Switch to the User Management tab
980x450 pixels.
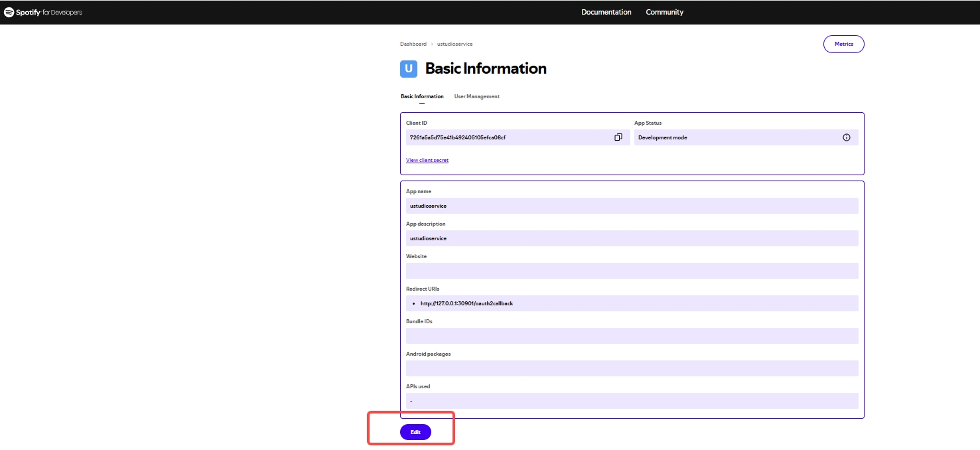click(476, 97)
